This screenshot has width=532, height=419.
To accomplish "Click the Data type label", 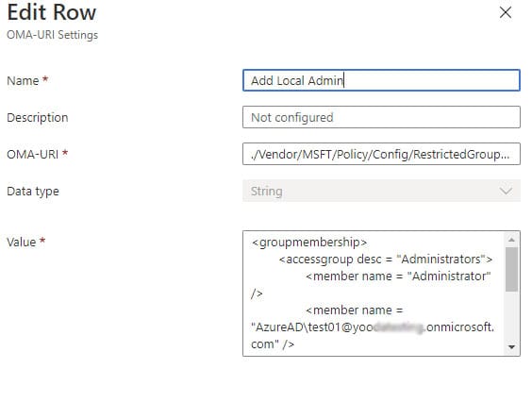I will (x=33, y=192).
